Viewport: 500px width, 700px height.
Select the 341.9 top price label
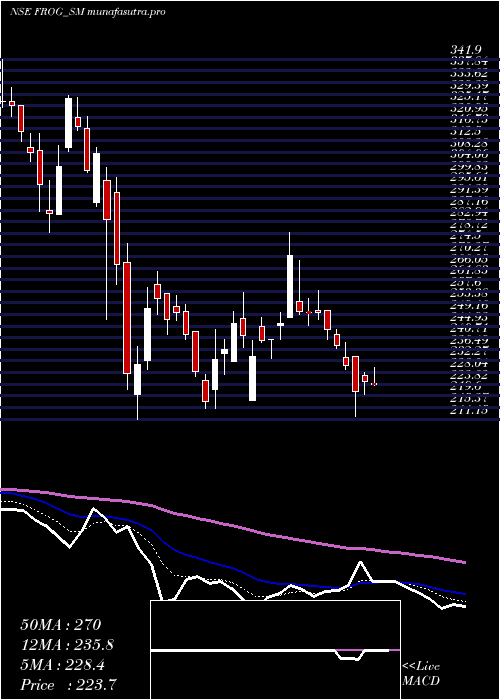[468, 50]
